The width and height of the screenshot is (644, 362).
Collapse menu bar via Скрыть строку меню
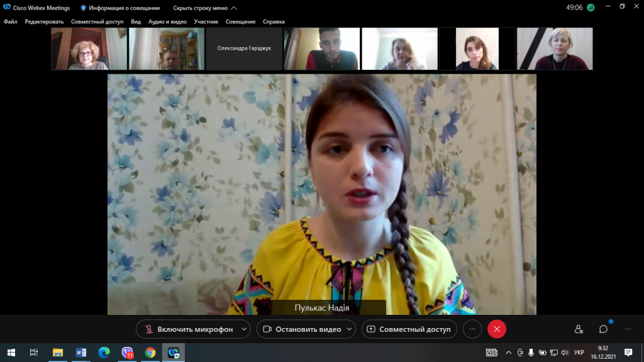[x=205, y=8]
